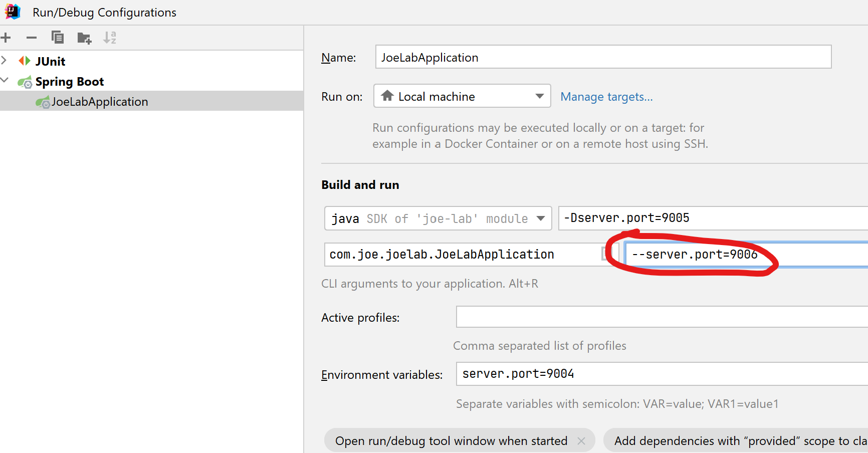The image size is (868, 453).
Task: Click the VM options field -Dserver.port=9005
Action: [713, 218]
